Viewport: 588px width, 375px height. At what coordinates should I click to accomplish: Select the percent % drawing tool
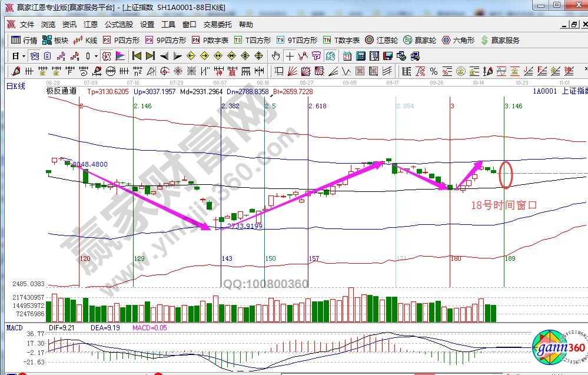[434, 71]
